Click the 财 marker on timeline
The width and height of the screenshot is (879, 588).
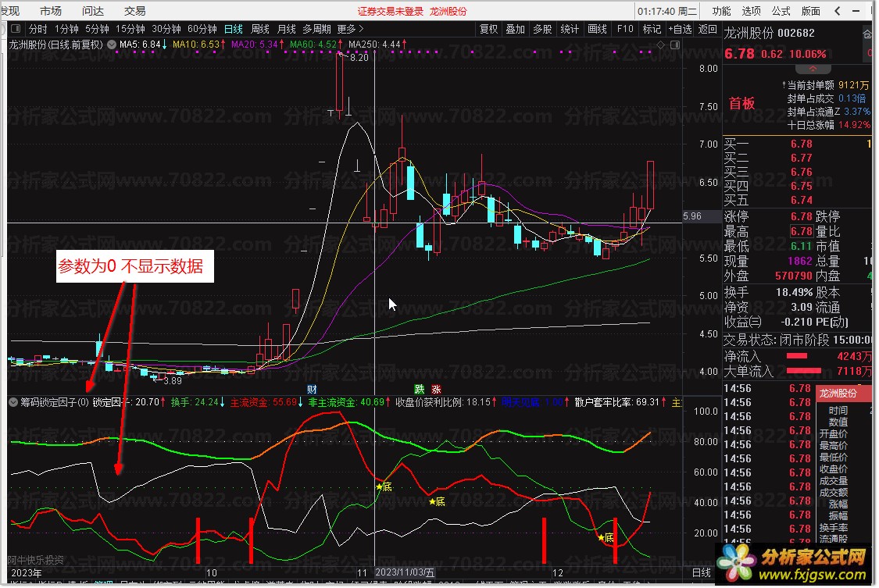tap(313, 389)
